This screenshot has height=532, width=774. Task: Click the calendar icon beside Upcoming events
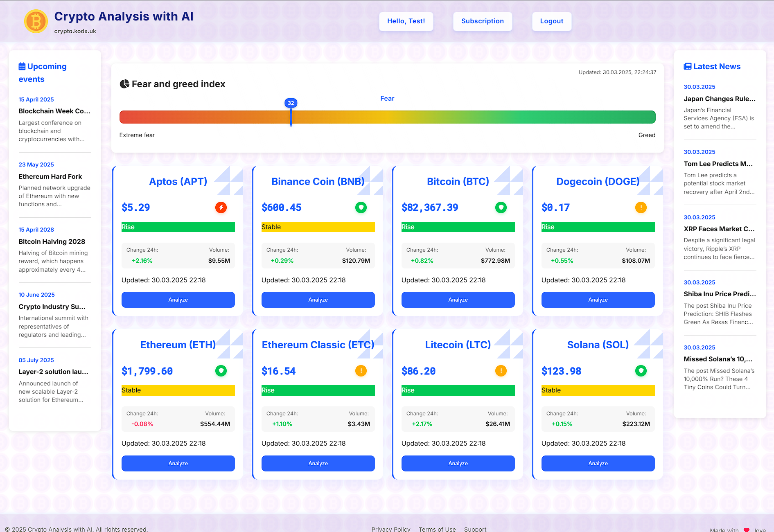click(x=22, y=66)
